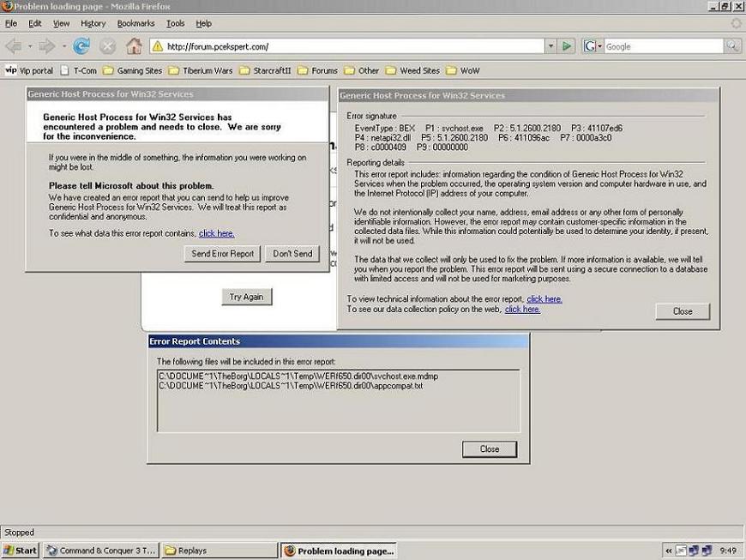Open the Other bookmark folder
746x560 pixels.
[x=362, y=70]
